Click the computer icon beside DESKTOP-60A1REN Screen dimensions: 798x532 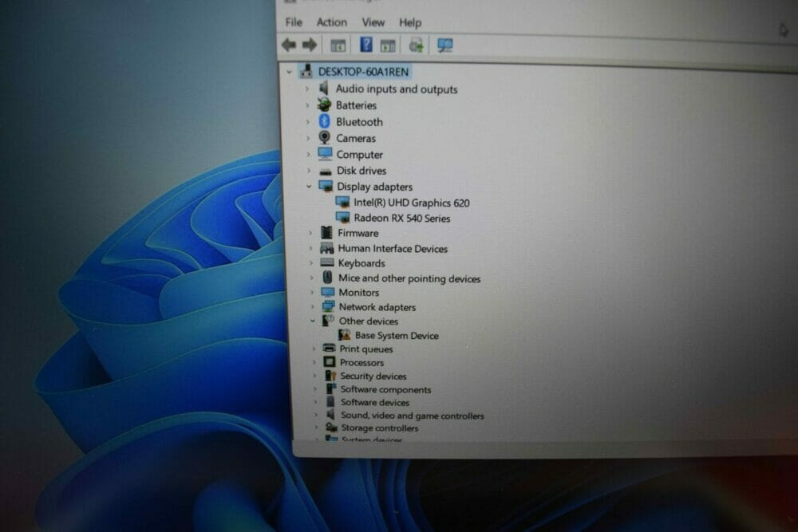[306, 71]
